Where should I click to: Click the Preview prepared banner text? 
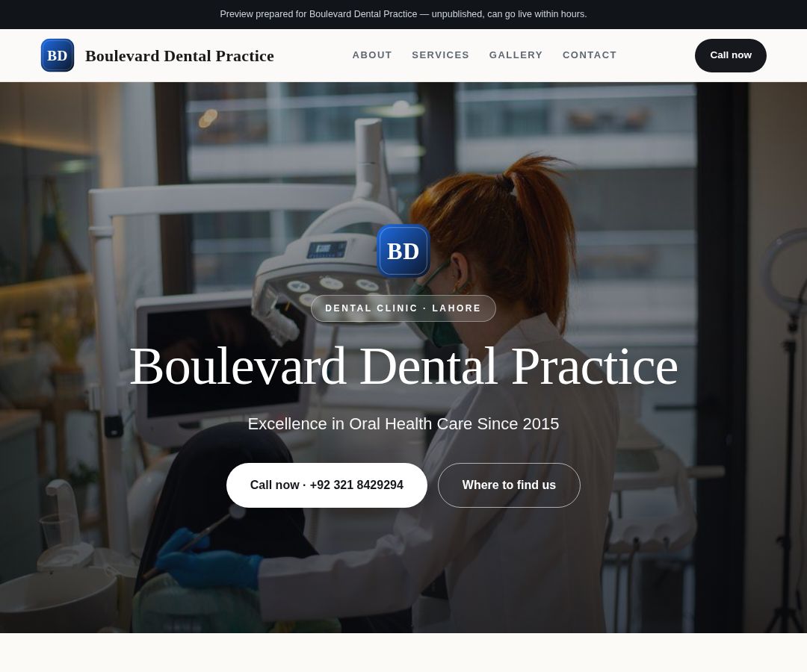[403, 14]
